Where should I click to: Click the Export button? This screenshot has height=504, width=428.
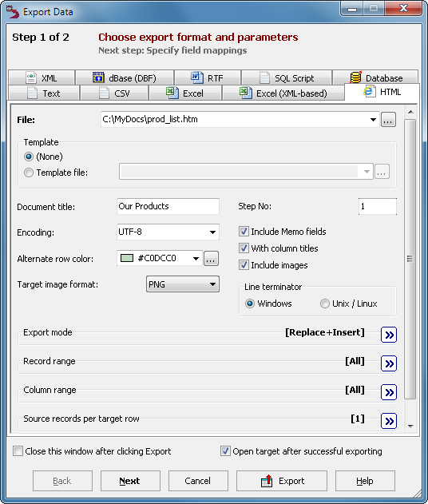point(282,481)
